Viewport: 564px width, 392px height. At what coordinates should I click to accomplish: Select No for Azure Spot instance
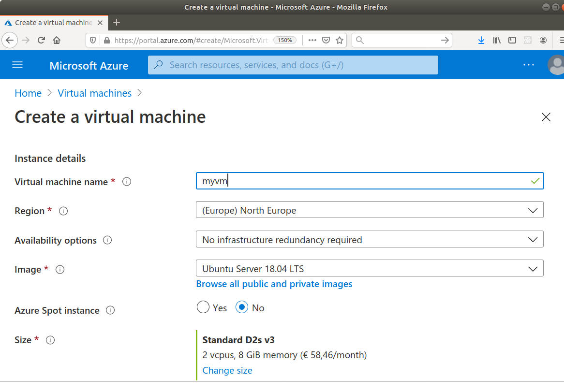[242, 307]
